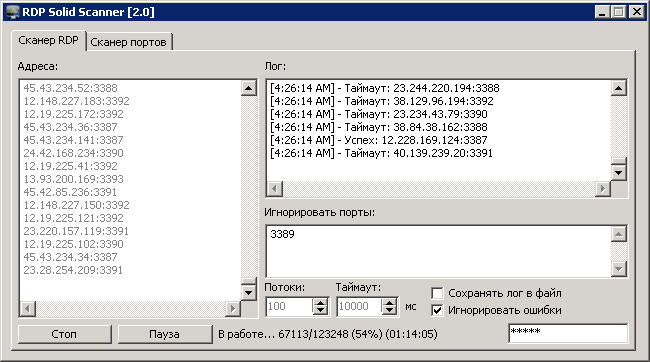The image size is (650, 362).
Task: Click the Адреса list scroll left arrow
Action: pos(27,309)
